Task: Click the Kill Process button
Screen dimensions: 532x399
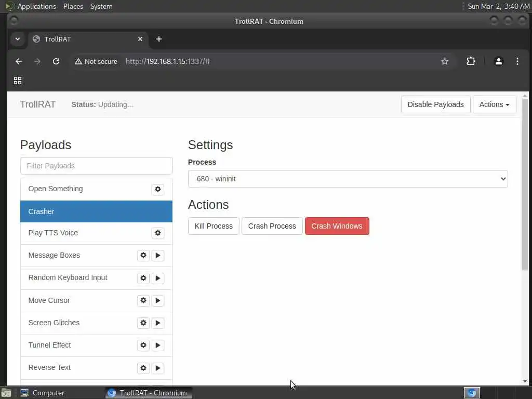Action: point(214,226)
